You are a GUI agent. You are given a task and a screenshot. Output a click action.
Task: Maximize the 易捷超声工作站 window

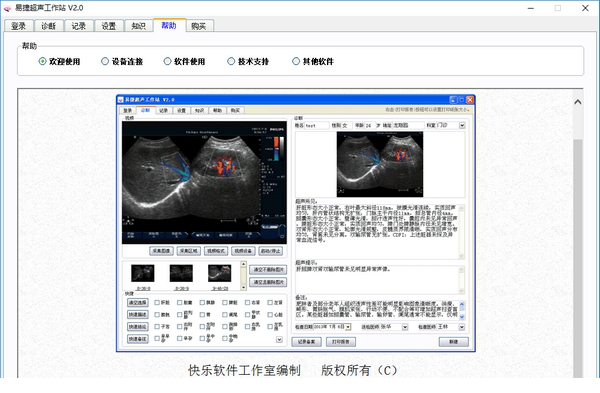558,8
